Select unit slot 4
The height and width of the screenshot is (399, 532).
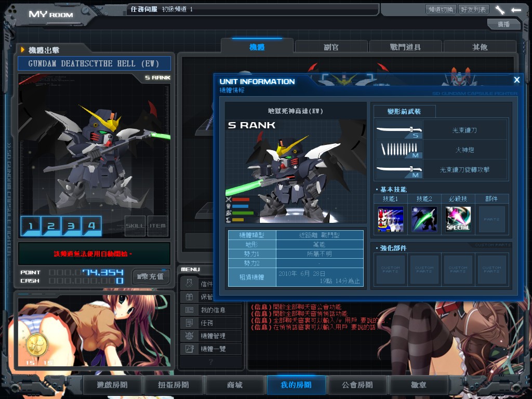point(91,225)
